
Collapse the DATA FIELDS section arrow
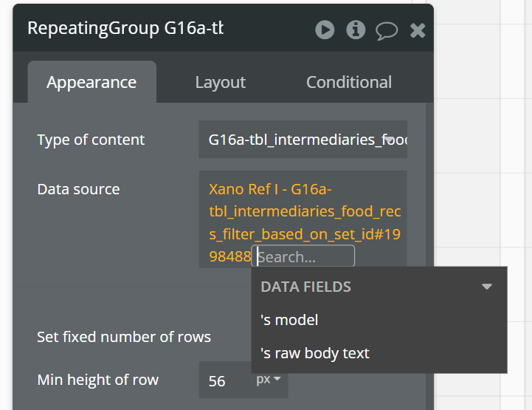pyautogui.click(x=486, y=287)
